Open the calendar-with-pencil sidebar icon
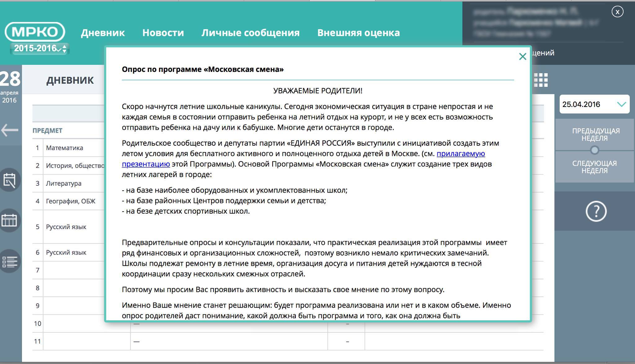The image size is (635, 364). pyautogui.click(x=10, y=180)
